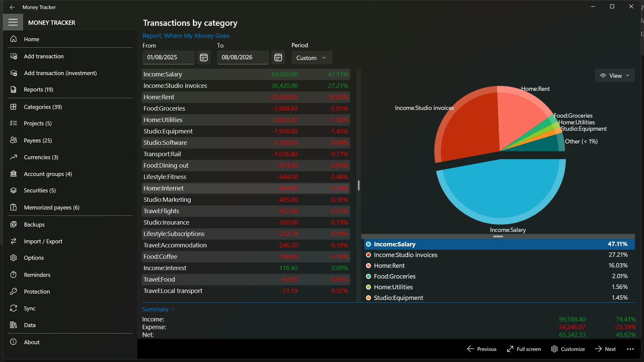Open report link Where My Money Goes
644x362 pixels.
pyautogui.click(x=186, y=36)
